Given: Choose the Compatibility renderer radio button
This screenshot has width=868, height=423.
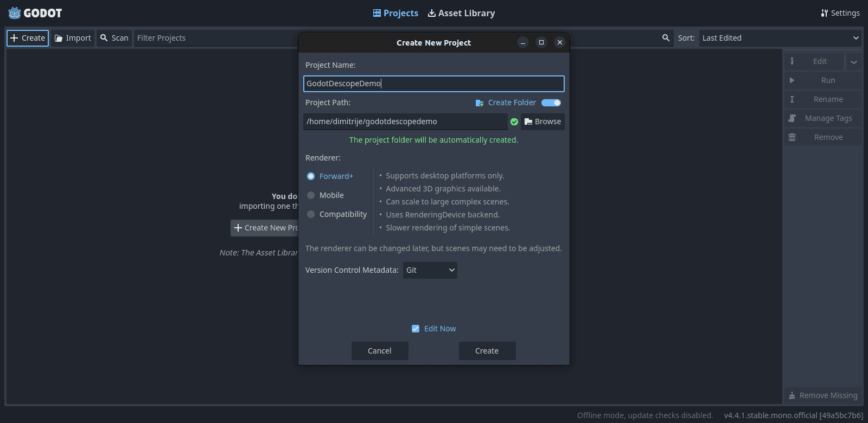Looking at the screenshot, I should click(x=311, y=214).
